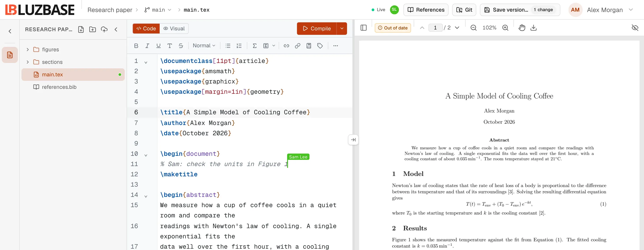Switch to Visual editor mode
Image resolution: width=644 pixels, height=250 pixels.
(x=174, y=28)
